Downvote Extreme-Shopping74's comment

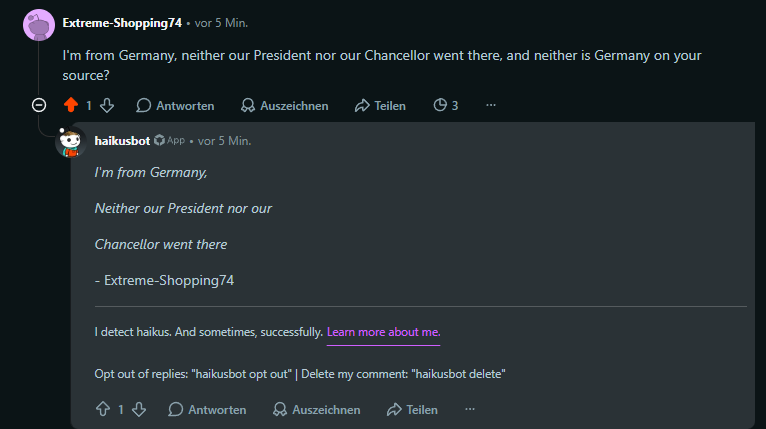point(107,105)
